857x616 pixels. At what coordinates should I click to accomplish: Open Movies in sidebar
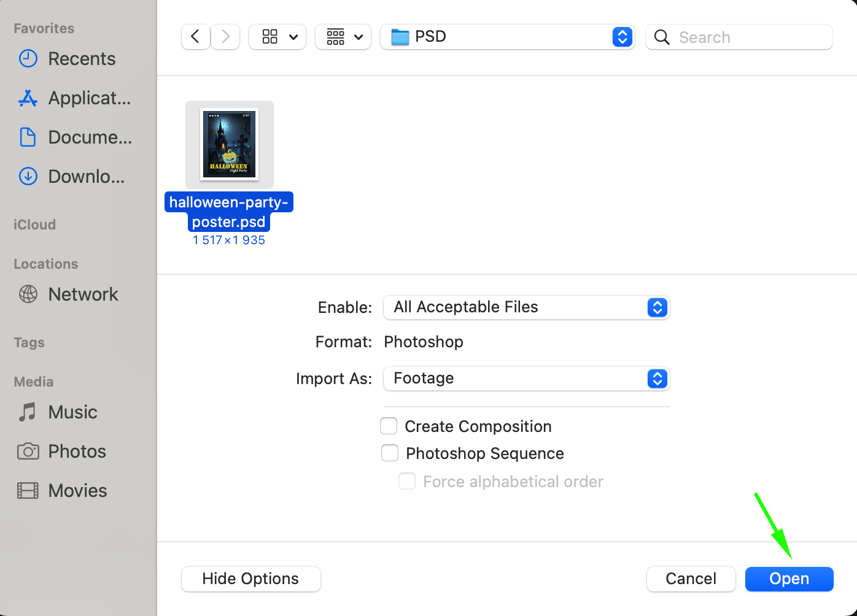tap(77, 491)
